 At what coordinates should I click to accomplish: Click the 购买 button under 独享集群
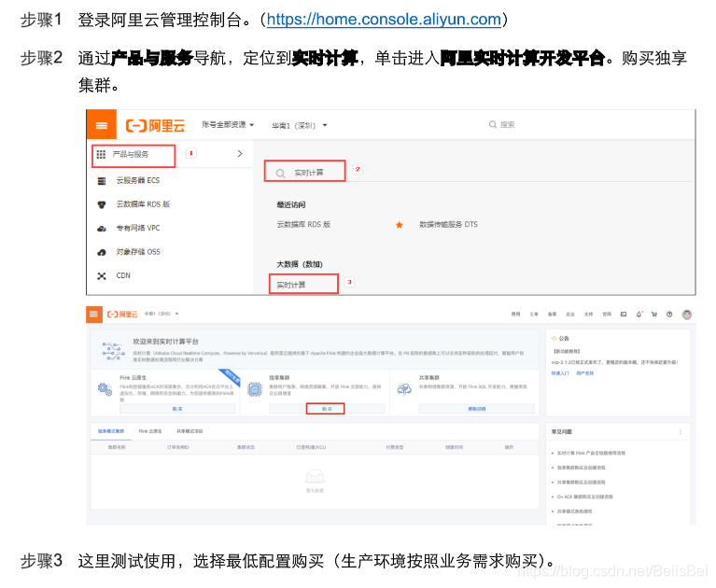pos(325,409)
